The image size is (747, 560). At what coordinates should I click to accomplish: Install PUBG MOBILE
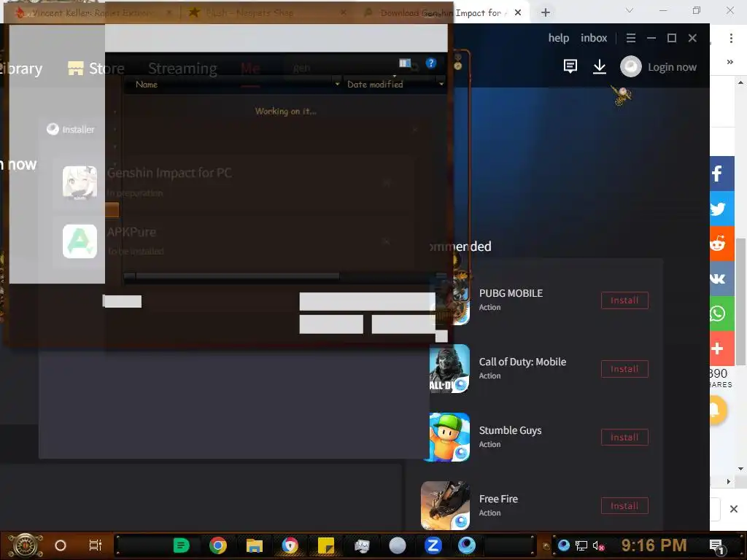pos(624,300)
